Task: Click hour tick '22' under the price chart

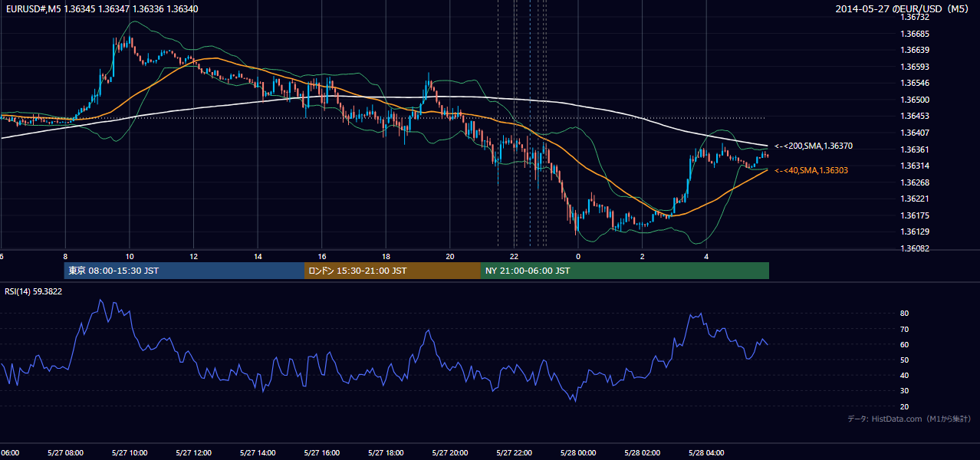Action: pos(514,257)
